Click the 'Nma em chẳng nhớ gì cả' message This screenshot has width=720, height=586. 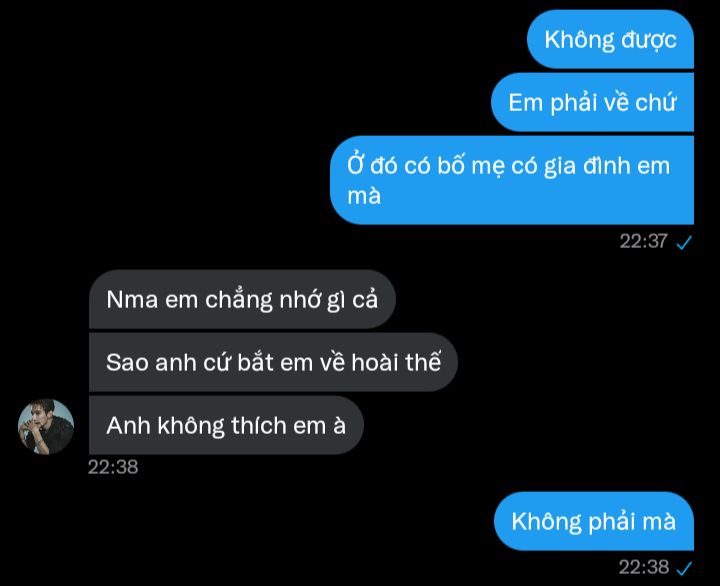[242, 299]
